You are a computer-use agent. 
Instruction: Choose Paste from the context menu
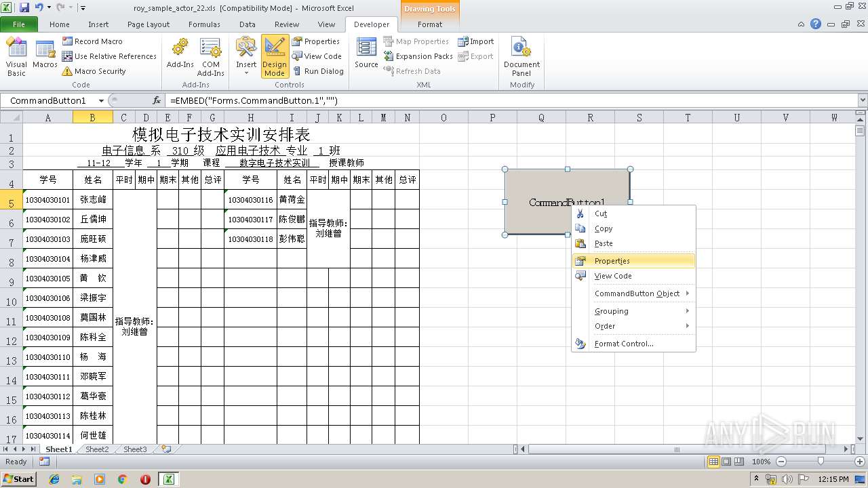coord(634,243)
